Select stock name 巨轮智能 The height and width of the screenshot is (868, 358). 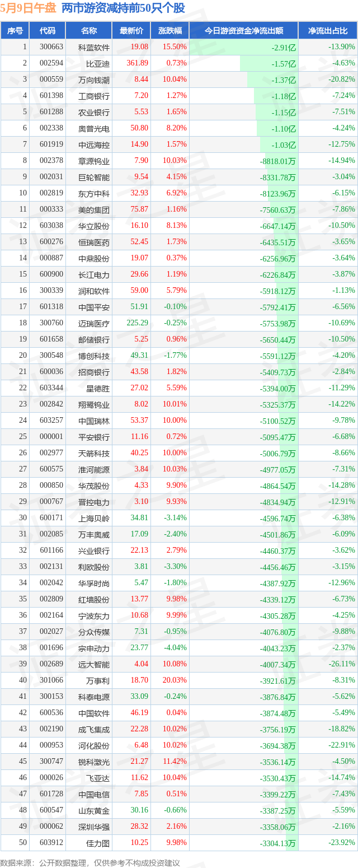pos(94,177)
